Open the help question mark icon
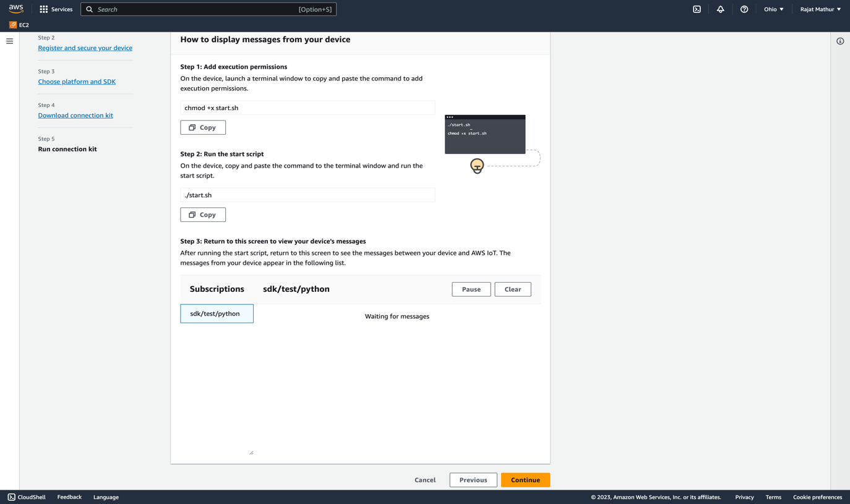This screenshot has height=504, width=850. point(744,9)
